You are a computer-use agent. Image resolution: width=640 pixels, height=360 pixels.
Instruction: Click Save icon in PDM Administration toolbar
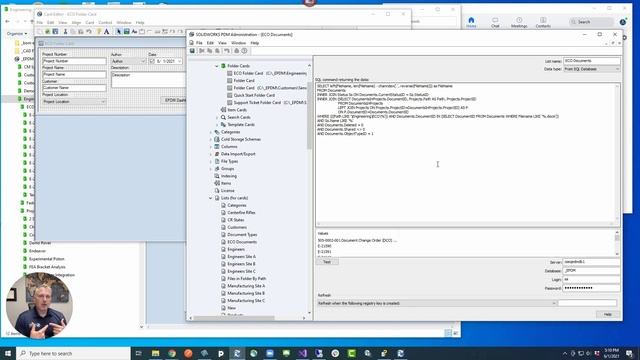click(192, 51)
